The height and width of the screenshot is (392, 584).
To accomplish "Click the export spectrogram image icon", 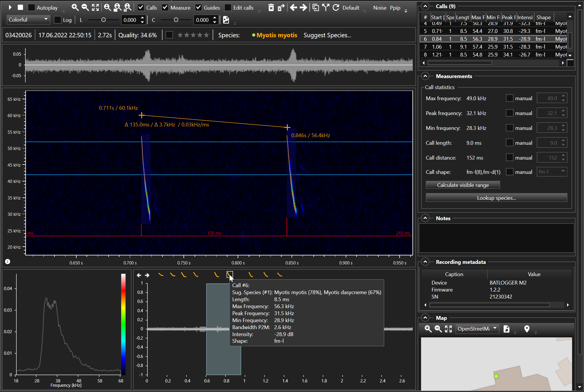I will [226, 20].
